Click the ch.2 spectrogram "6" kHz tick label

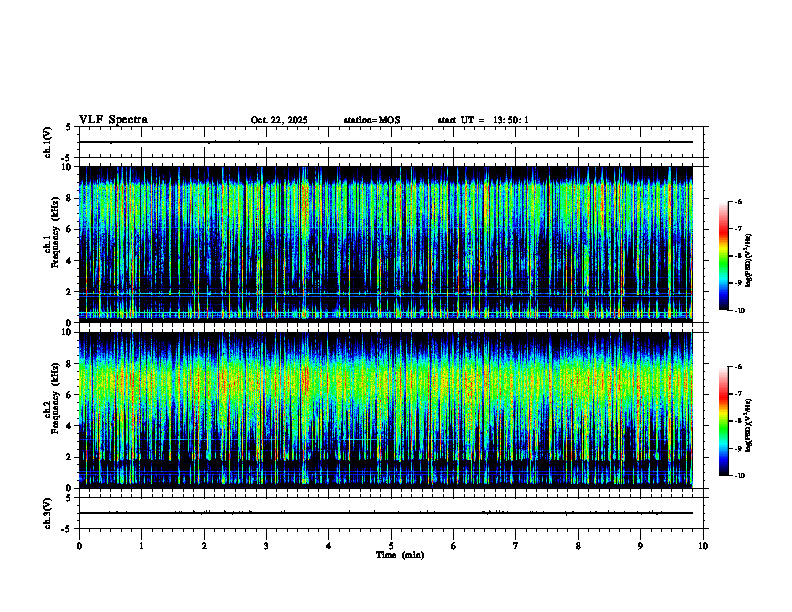[70, 395]
